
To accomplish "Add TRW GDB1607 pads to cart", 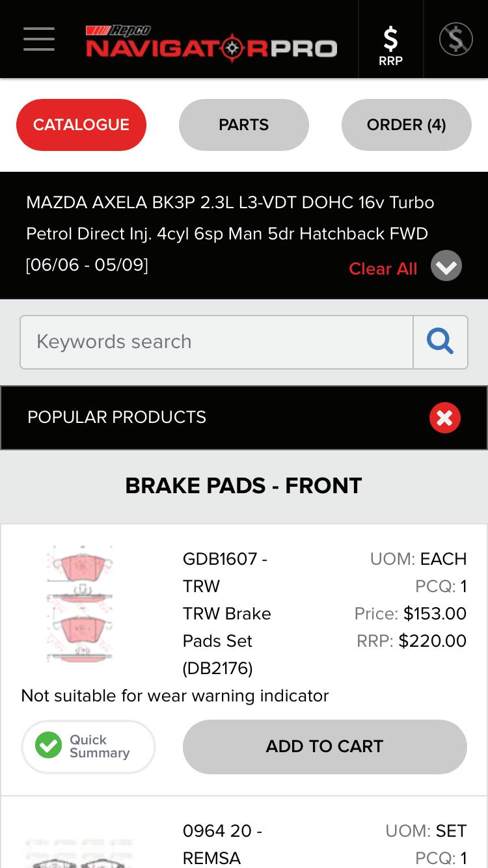I will coord(325,746).
